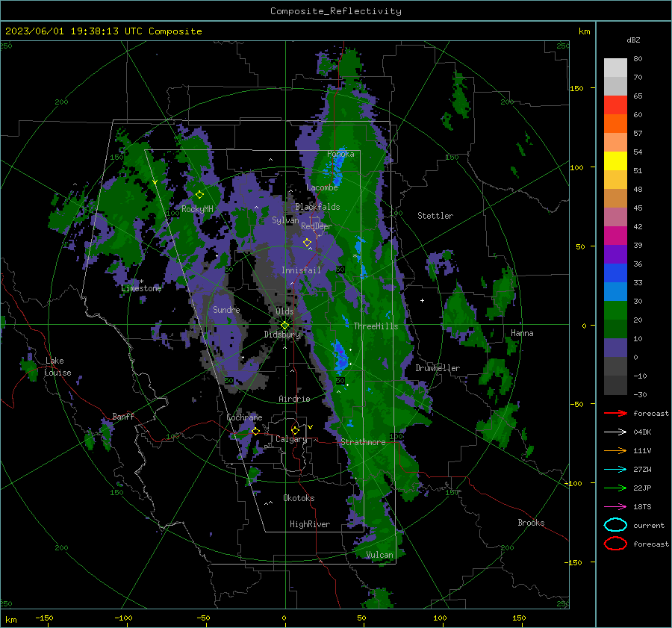
Task: Click the yellow diamond marker near RedDeer
Action: (x=307, y=242)
